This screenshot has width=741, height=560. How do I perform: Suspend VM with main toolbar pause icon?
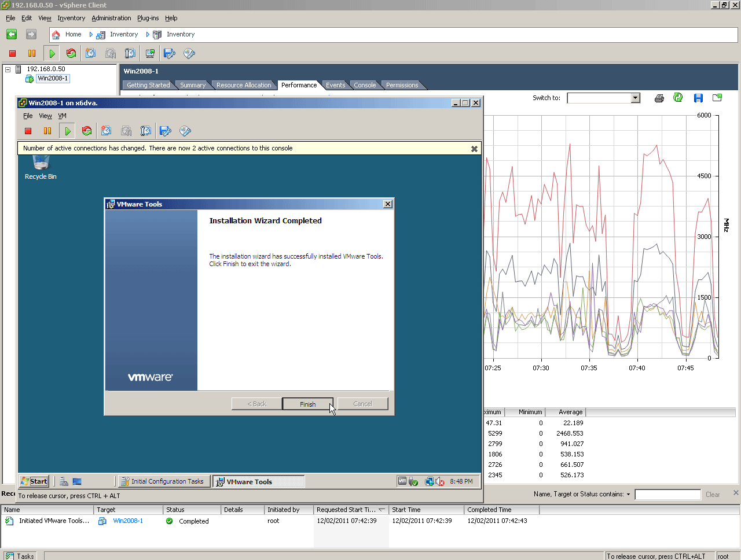click(32, 53)
